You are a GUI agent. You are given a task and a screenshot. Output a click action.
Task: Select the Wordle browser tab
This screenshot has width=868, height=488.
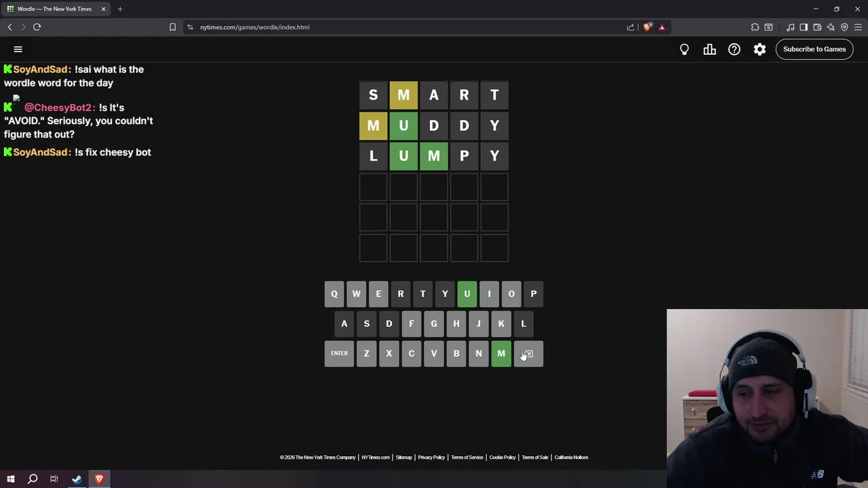pos(54,9)
